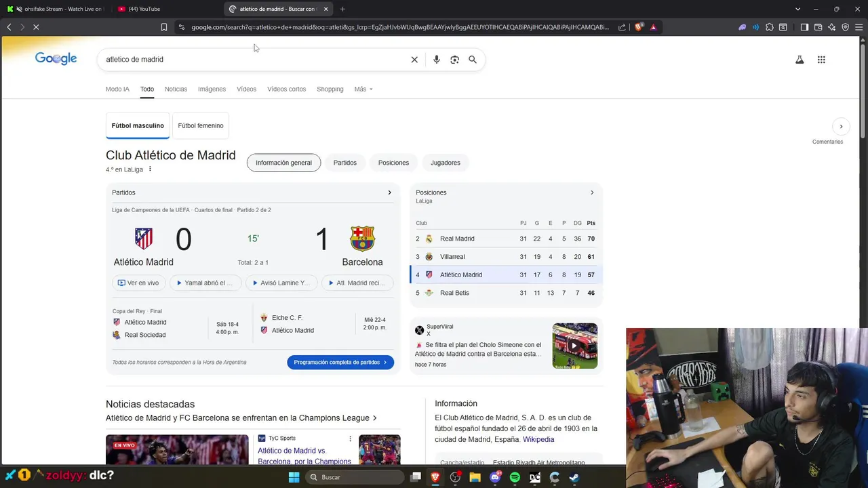This screenshot has height=488, width=868.
Task: Open File Explorer from the taskbar
Action: tap(475, 477)
